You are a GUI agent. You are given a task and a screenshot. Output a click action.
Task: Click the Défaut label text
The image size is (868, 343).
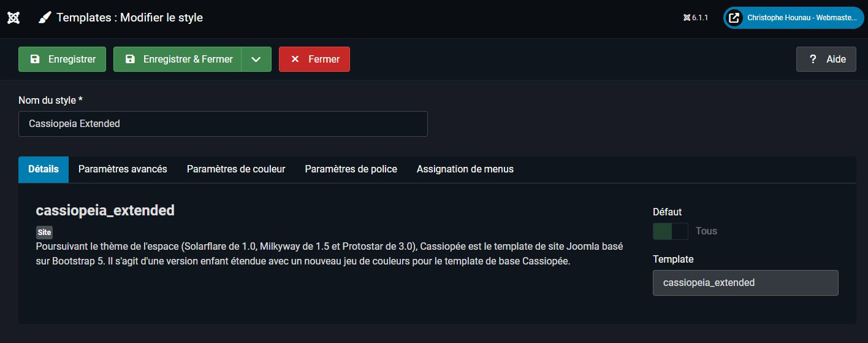[x=667, y=212]
